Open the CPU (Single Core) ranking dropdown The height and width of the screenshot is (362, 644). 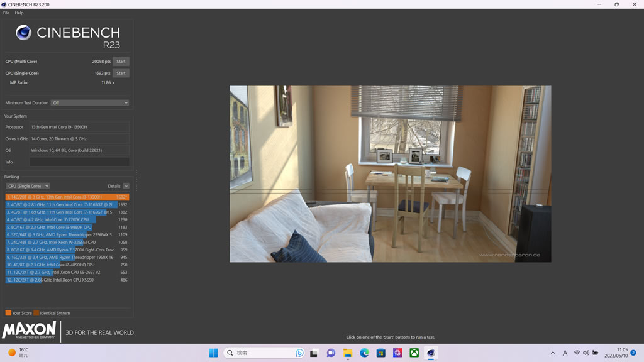click(x=28, y=186)
